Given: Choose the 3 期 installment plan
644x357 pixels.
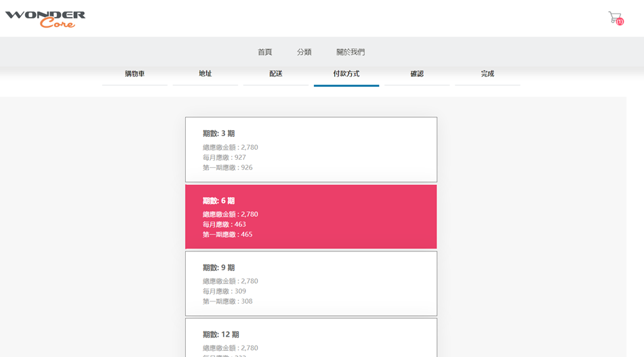Looking at the screenshot, I should coord(311,149).
